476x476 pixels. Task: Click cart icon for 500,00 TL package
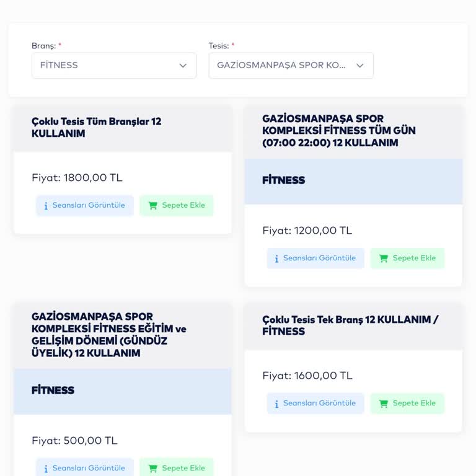point(153,468)
